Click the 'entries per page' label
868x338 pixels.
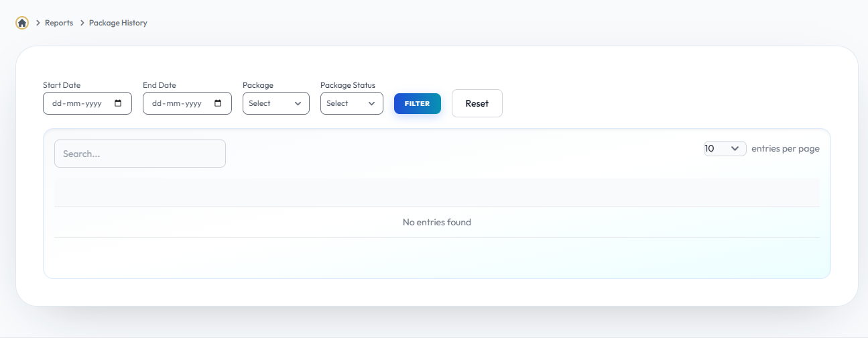pos(786,148)
